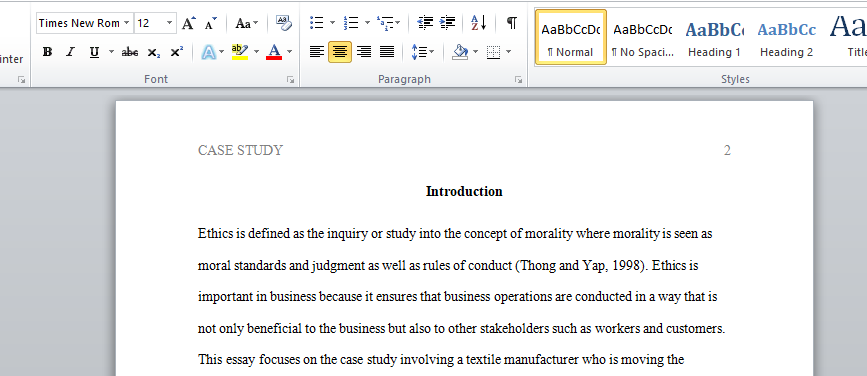Apply paragraph shading fill

point(460,52)
